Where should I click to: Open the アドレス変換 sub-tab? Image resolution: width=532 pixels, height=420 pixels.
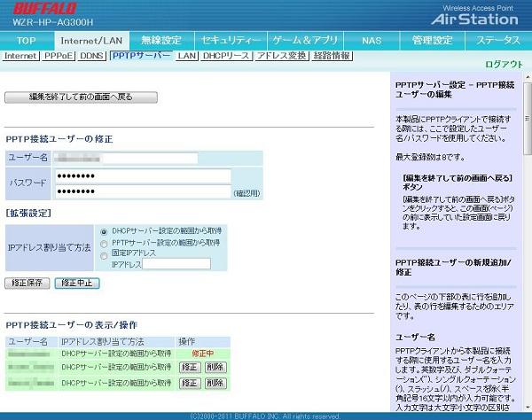pos(281,55)
